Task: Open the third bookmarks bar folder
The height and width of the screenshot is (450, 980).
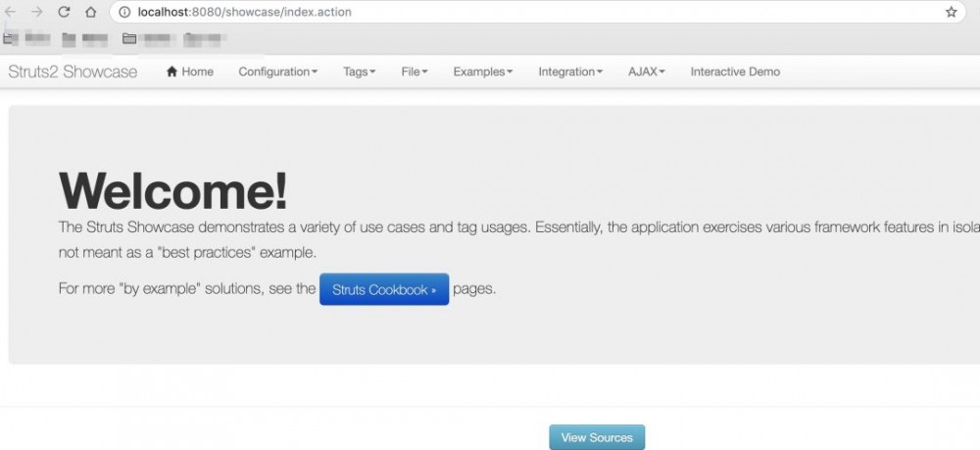Action: pos(148,39)
